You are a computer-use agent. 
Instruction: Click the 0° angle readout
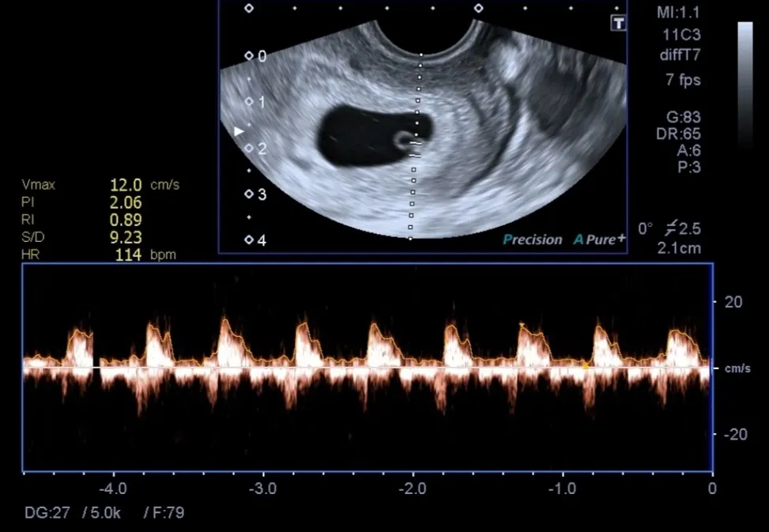coord(646,228)
